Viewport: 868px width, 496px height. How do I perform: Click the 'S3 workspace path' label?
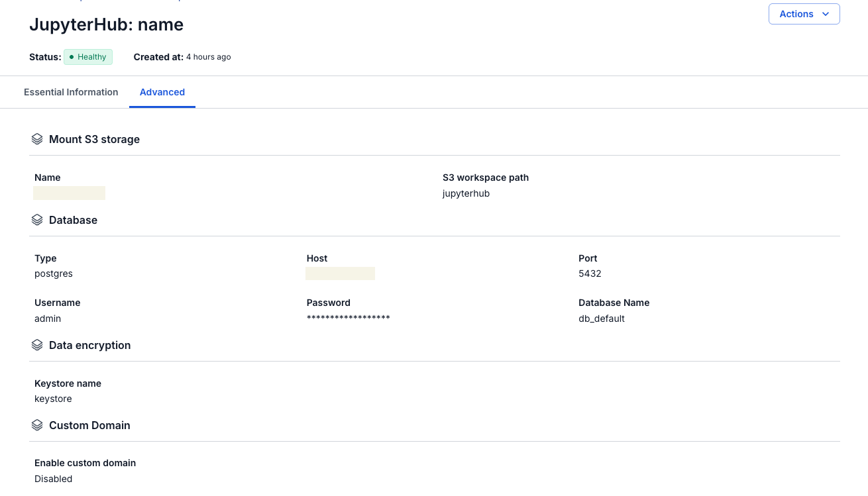(486, 177)
